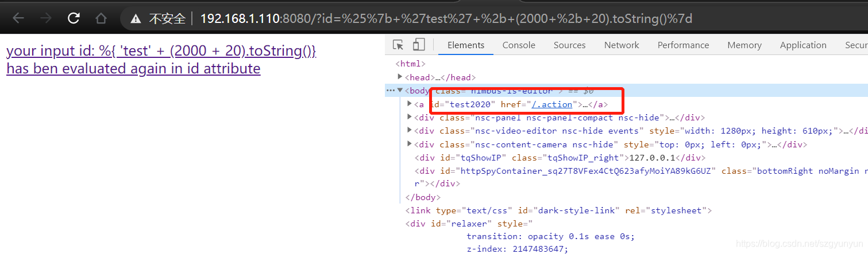Toggle the device toolbar icon
Image resolution: width=868 pixels, height=254 pixels.
pyautogui.click(x=419, y=45)
